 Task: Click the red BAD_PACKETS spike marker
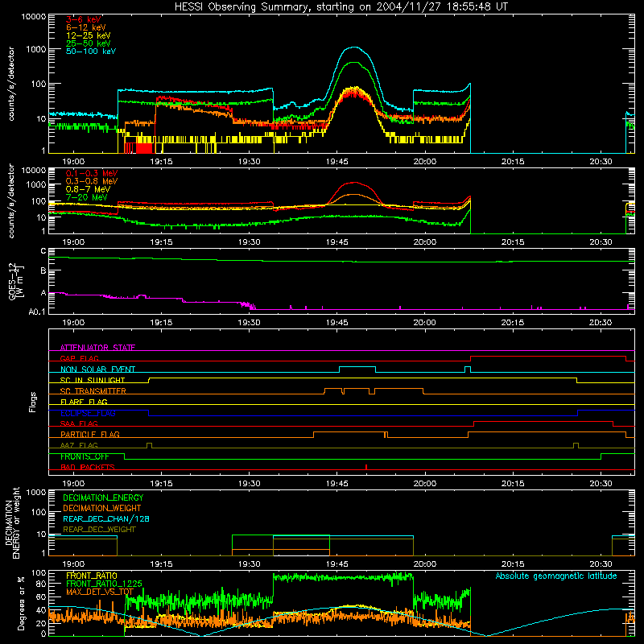366,467
